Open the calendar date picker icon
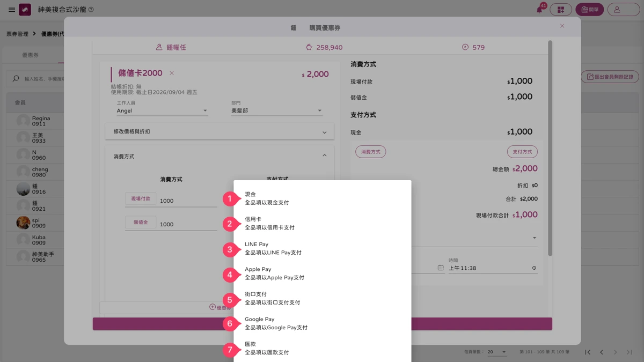Screen dimensions: 644x362 click(441, 268)
